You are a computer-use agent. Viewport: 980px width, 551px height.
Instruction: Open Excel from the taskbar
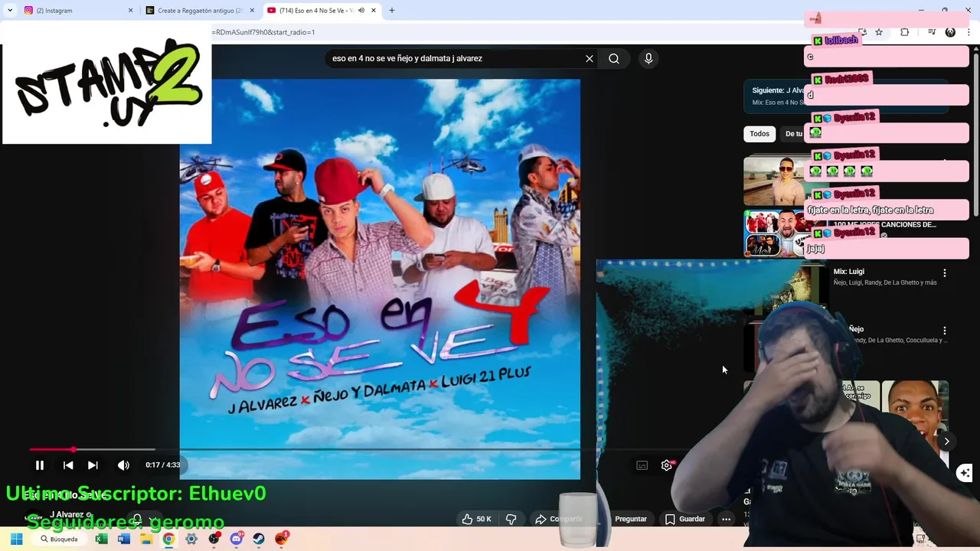click(101, 539)
